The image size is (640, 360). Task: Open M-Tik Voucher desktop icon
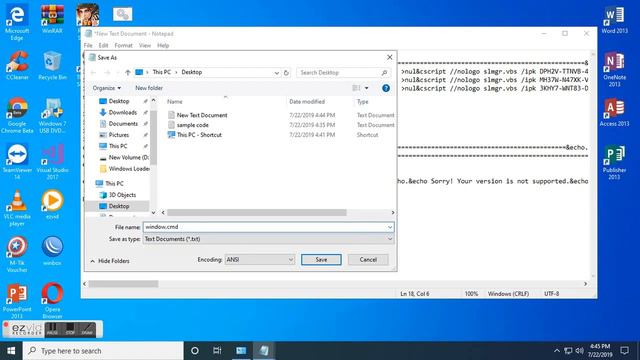coord(17,254)
